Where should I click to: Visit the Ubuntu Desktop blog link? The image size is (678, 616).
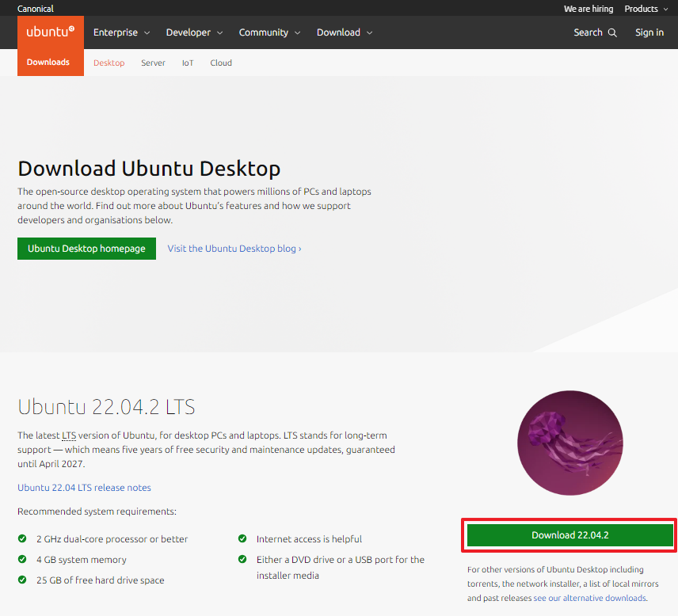[234, 249]
